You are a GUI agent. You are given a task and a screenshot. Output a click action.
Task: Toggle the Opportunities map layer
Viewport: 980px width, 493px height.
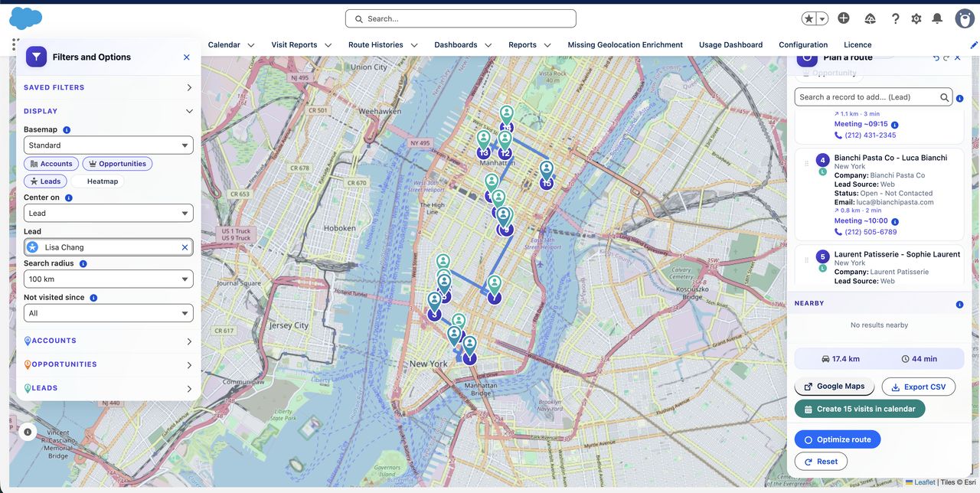[117, 163]
